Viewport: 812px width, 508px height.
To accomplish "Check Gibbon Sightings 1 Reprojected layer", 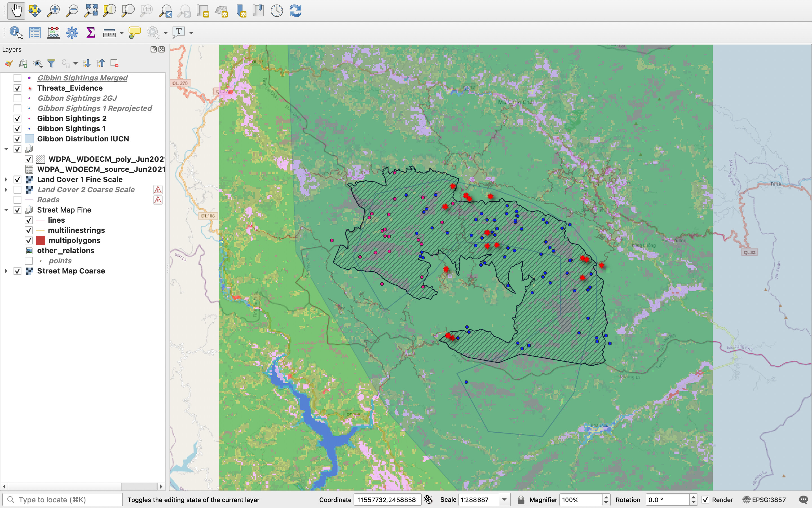I will 17,108.
